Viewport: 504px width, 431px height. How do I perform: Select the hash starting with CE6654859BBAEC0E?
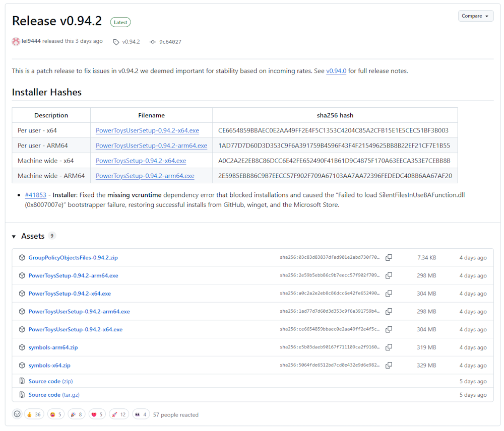coord(333,130)
